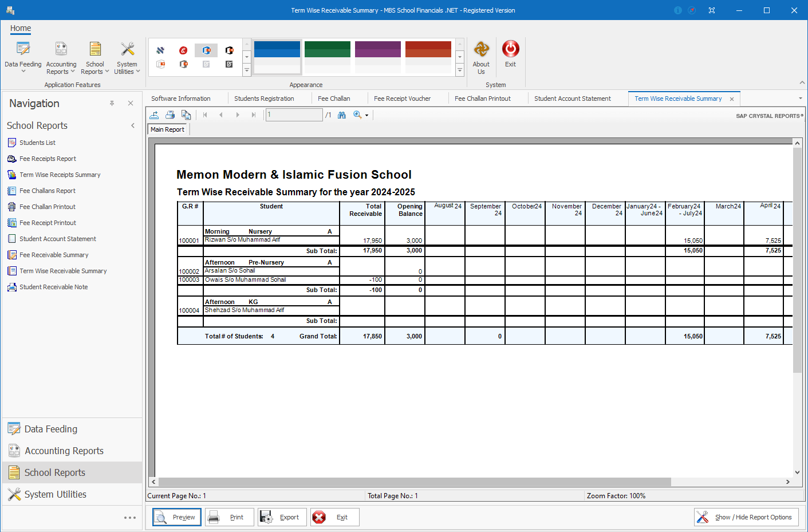808x532 pixels.
Task: Open Fee Challan Printout from navigation list
Action: 48,207
